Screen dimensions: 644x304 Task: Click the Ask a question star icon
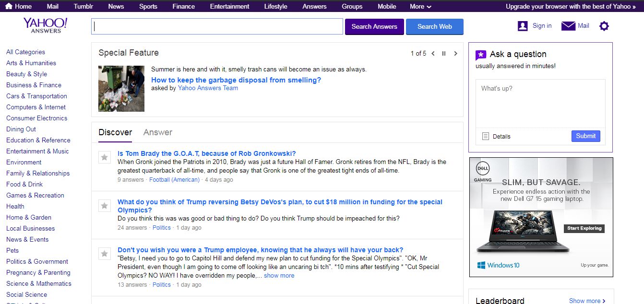(481, 55)
